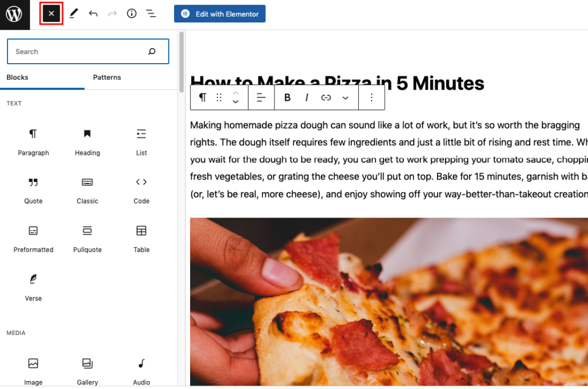The height and width of the screenshot is (389, 588).
Task: Switch to the Blocks tab
Action: (x=17, y=77)
